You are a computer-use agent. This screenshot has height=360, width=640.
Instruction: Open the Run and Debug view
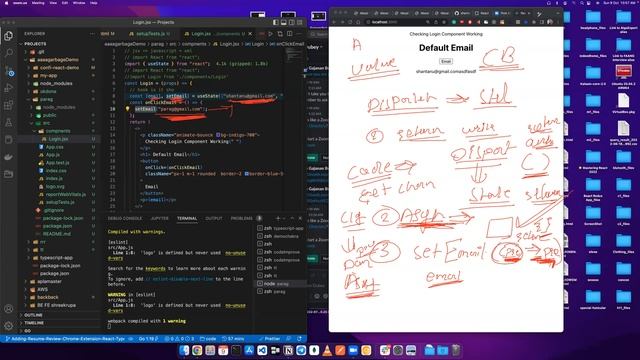(x=9, y=88)
